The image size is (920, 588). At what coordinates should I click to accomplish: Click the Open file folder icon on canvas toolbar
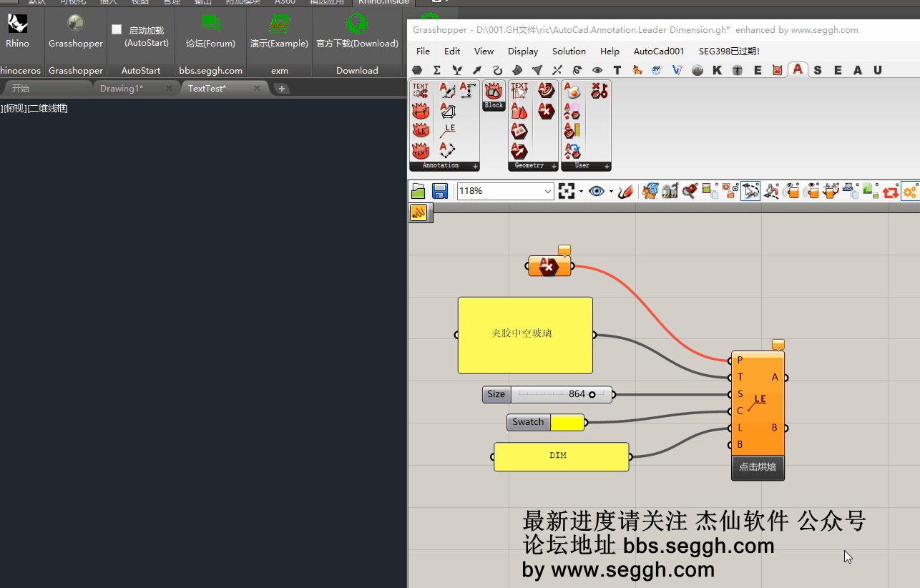coord(419,191)
